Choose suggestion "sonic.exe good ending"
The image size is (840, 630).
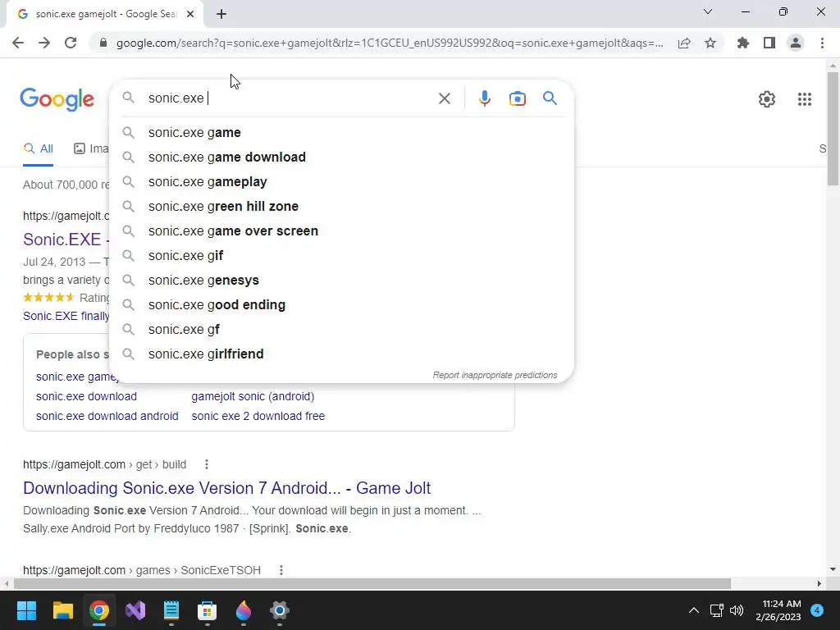tap(341, 305)
